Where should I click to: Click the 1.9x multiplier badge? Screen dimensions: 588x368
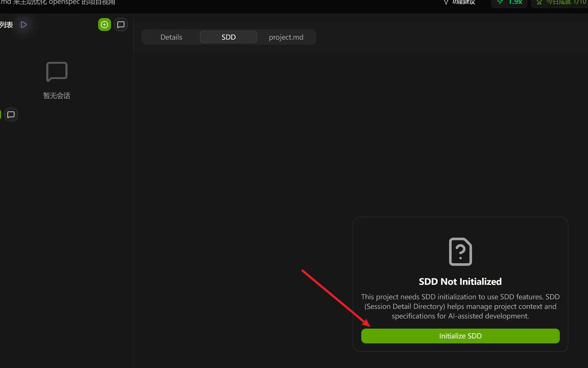pyautogui.click(x=509, y=2)
